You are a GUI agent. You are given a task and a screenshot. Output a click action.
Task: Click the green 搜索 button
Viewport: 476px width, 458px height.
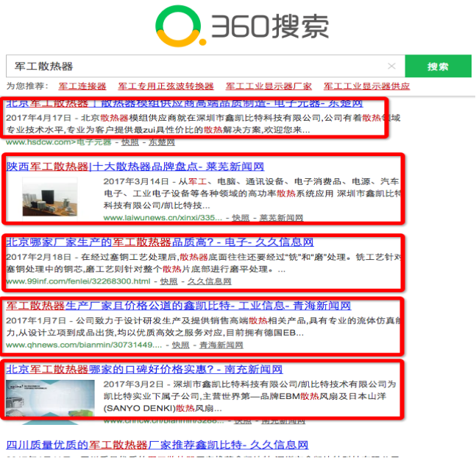pos(438,66)
